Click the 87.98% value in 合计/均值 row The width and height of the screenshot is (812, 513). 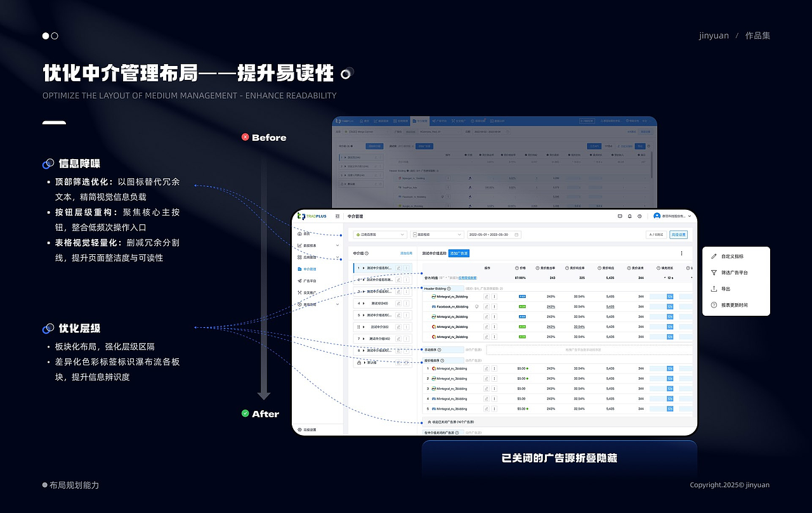pyautogui.click(x=520, y=278)
